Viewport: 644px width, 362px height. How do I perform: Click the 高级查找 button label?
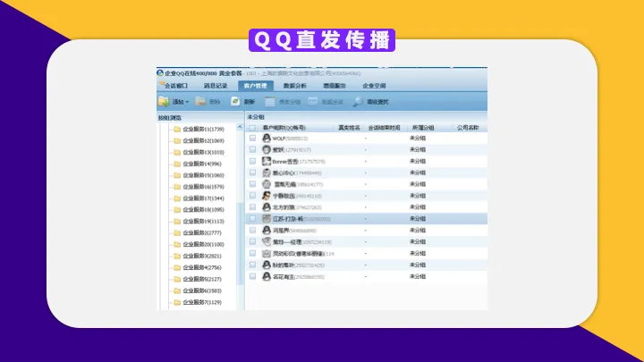(x=377, y=102)
